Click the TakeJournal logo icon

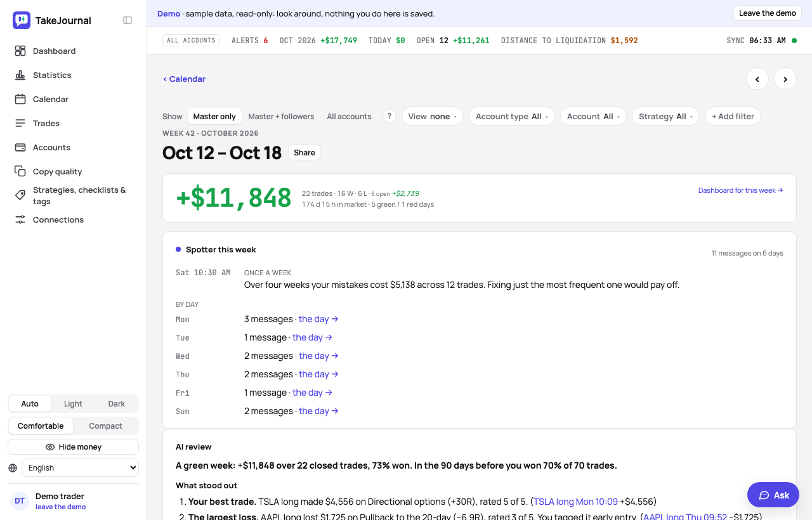tap(22, 20)
